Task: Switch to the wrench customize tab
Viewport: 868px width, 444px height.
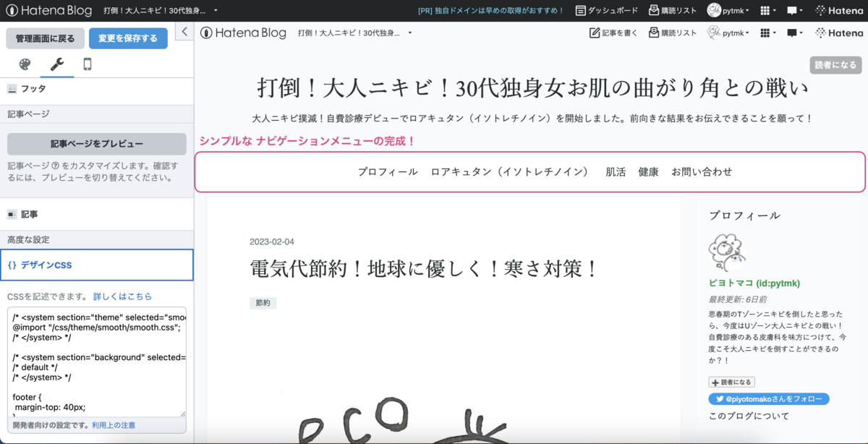Action: click(x=57, y=64)
